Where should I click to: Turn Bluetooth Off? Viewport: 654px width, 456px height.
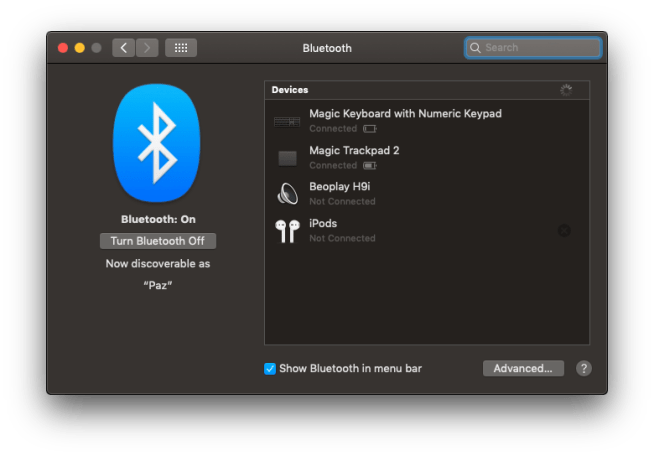(158, 241)
